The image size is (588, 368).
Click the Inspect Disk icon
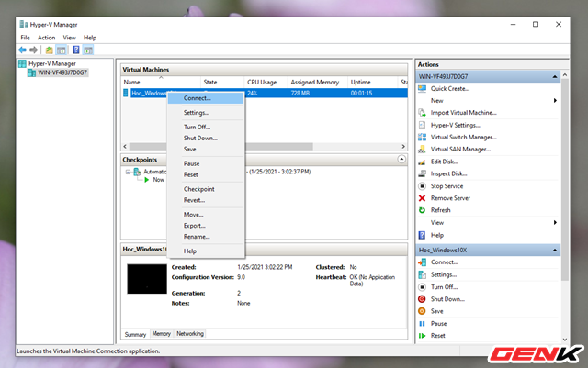point(423,173)
